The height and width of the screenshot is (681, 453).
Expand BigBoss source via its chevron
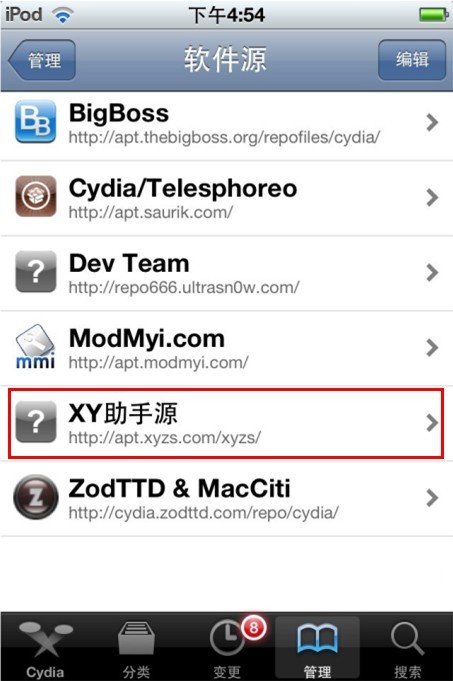(x=432, y=122)
